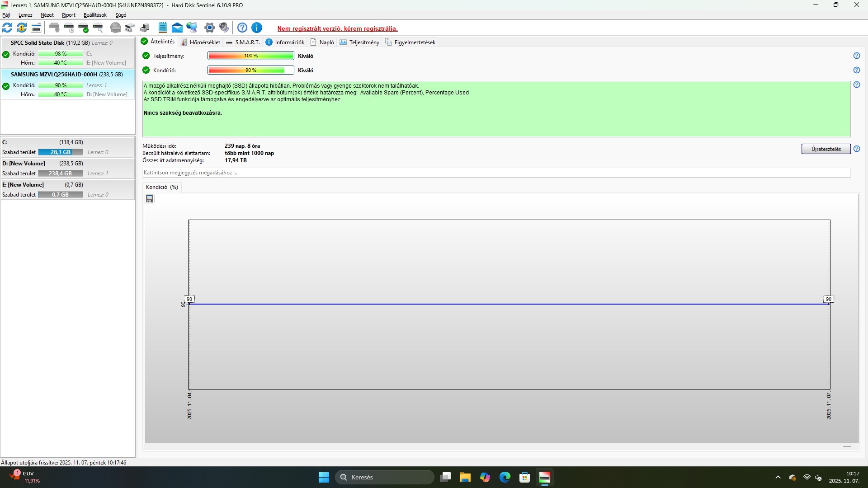
Task: Open the Lemez menu
Action: pyautogui.click(x=25, y=15)
